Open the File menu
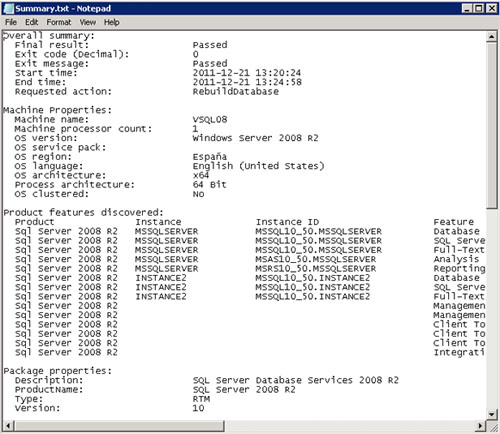Screen dimensions: 500x434 click(x=11, y=22)
